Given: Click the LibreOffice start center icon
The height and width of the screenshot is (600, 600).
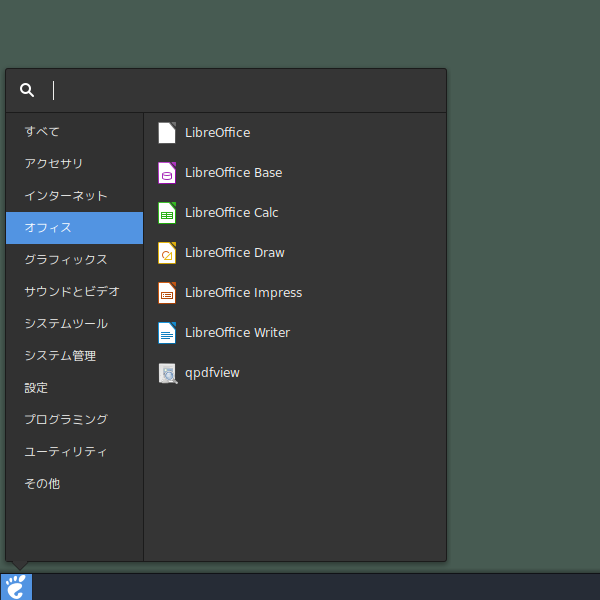Looking at the screenshot, I should click(167, 133).
